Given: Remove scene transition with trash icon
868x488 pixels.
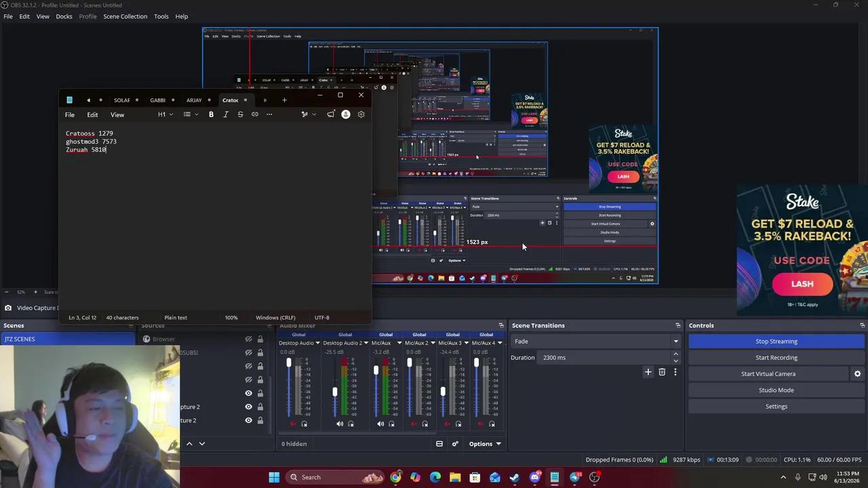Looking at the screenshot, I should 662,372.
